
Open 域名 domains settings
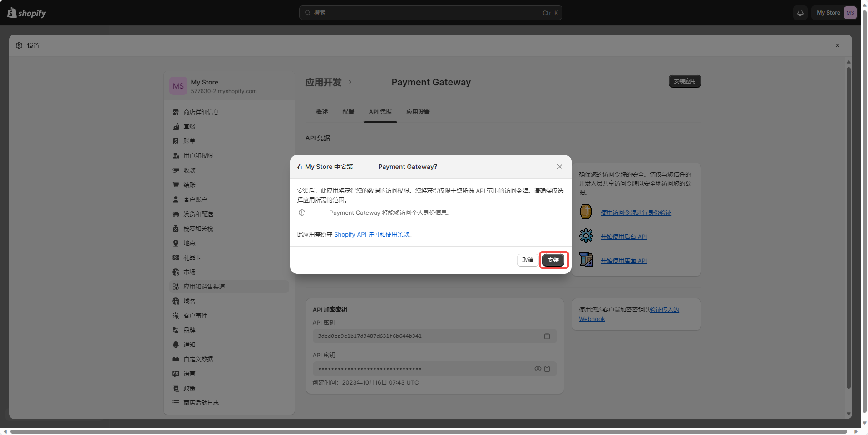pyautogui.click(x=229, y=301)
